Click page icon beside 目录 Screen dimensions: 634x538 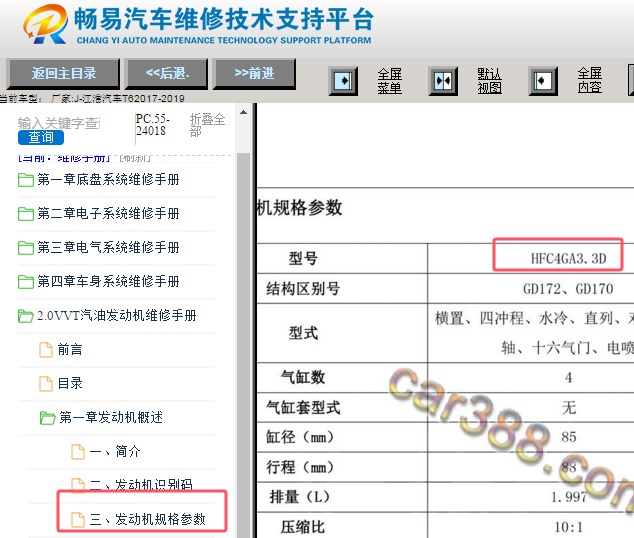pyautogui.click(x=46, y=384)
